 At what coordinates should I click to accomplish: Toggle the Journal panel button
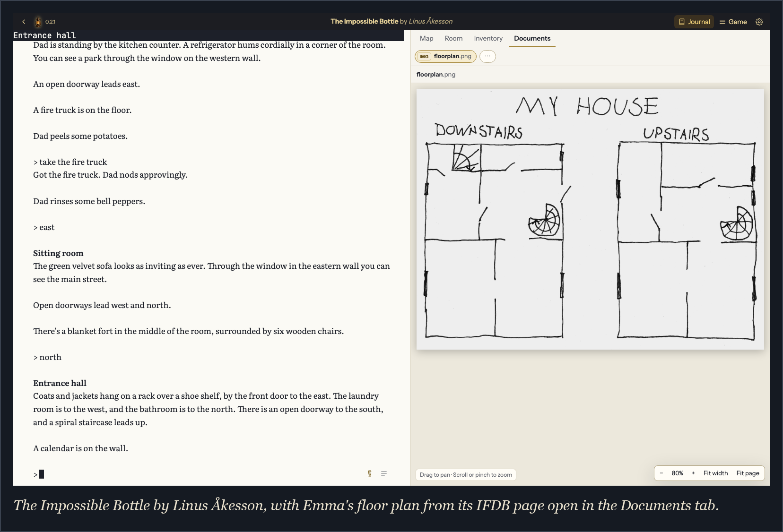[694, 22]
